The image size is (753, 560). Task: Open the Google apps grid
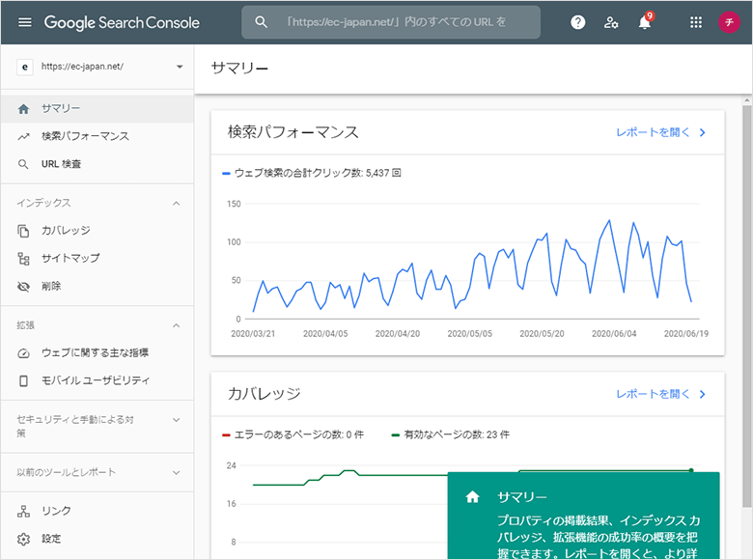pos(696,22)
